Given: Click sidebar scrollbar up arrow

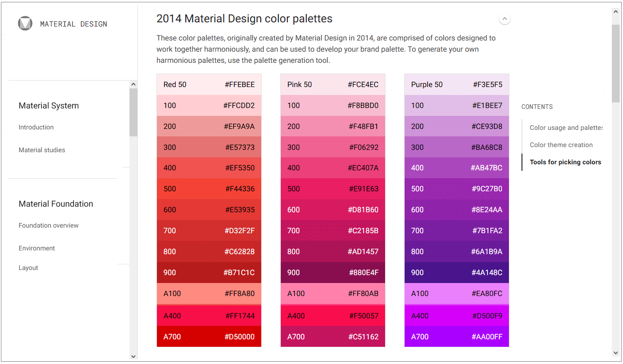Looking at the screenshot, I should coord(134,84).
